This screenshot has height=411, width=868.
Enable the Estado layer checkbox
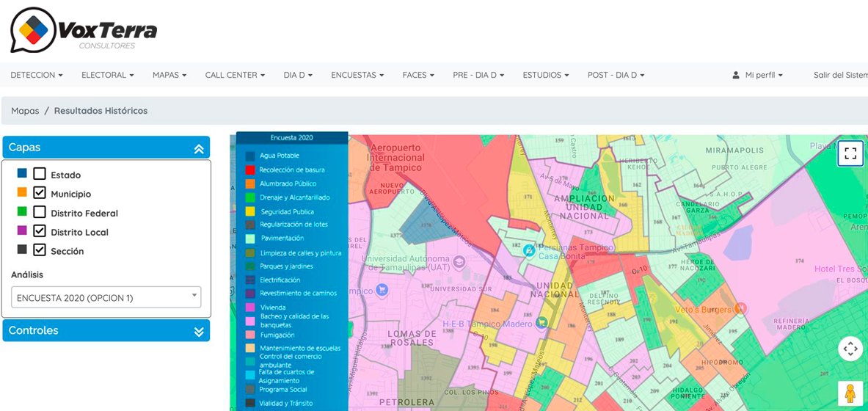[x=40, y=174]
